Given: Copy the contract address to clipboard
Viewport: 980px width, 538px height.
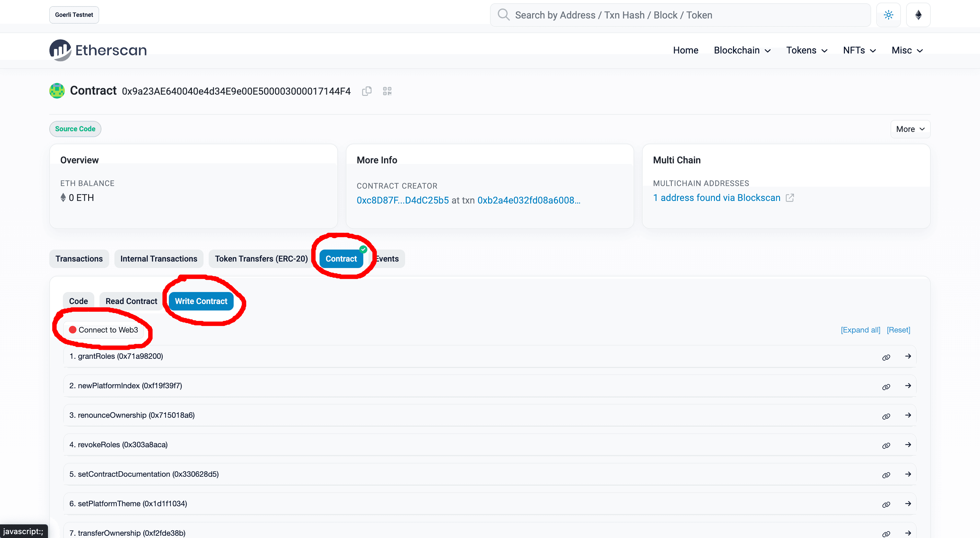Looking at the screenshot, I should (x=366, y=91).
